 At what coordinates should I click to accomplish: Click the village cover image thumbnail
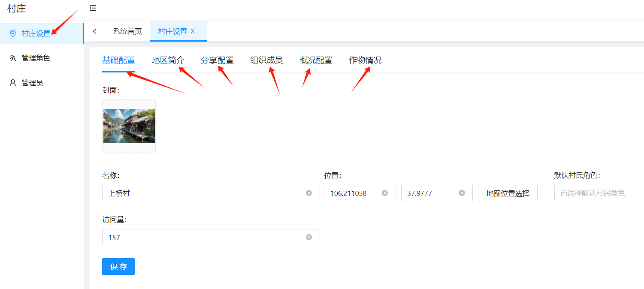pos(129,126)
